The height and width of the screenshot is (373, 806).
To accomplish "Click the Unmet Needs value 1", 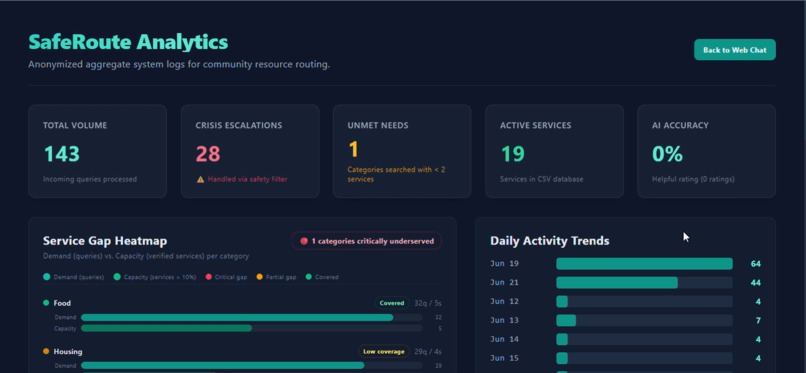I will [x=353, y=150].
